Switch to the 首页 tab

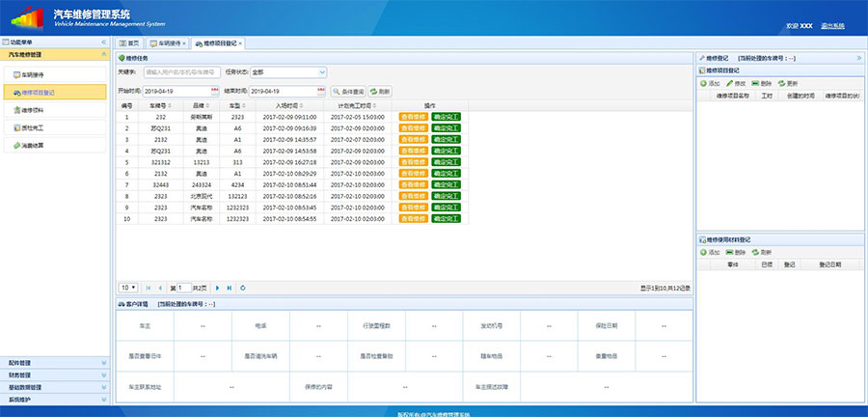click(x=129, y=43)
